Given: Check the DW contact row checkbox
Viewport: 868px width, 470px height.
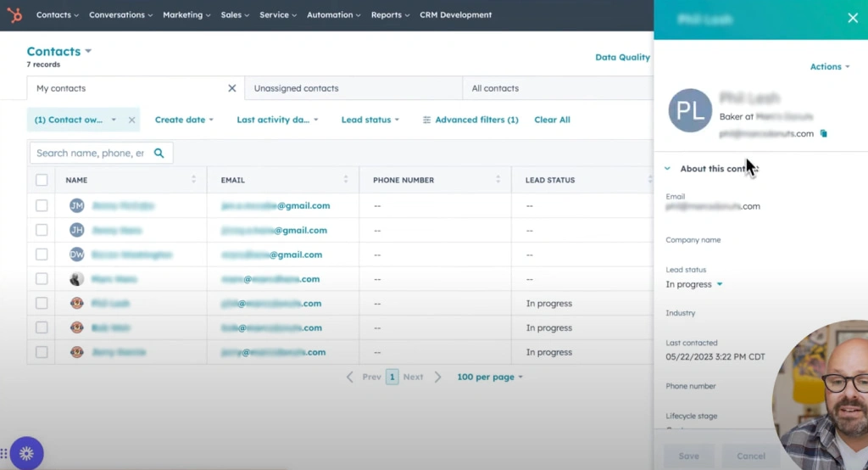Looking at the screenshot, I should [42, 255].
